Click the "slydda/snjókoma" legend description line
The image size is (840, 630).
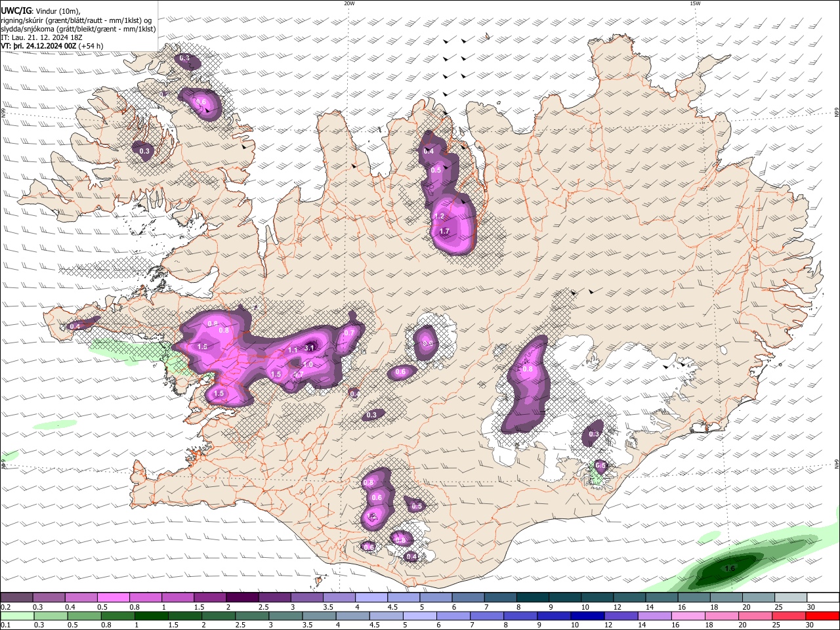click(x=78, y=29)
